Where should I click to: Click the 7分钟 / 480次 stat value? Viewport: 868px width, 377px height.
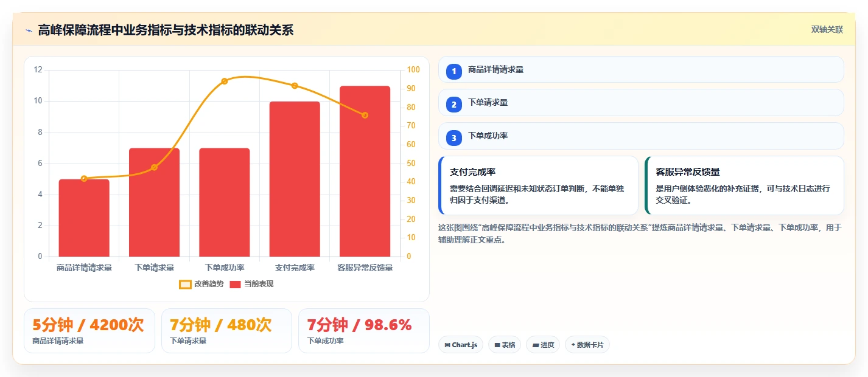(220, 325)
